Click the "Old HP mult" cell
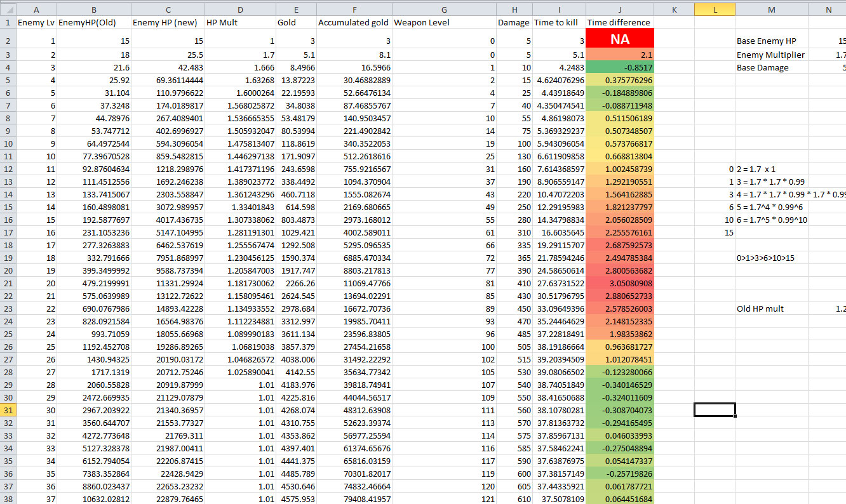The height and width of the screenshot is (504, 846). tap(771, 309)
